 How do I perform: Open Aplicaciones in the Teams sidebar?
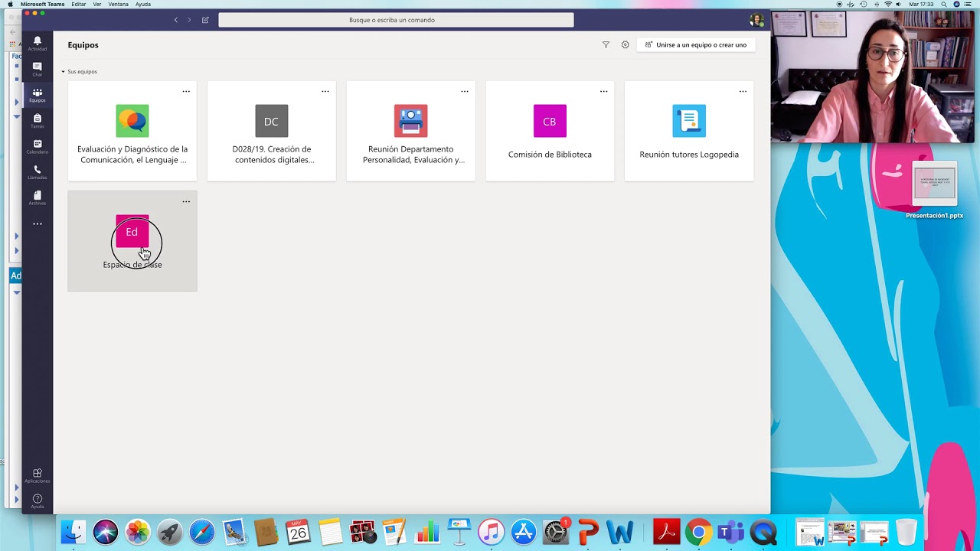pos(37,476)
